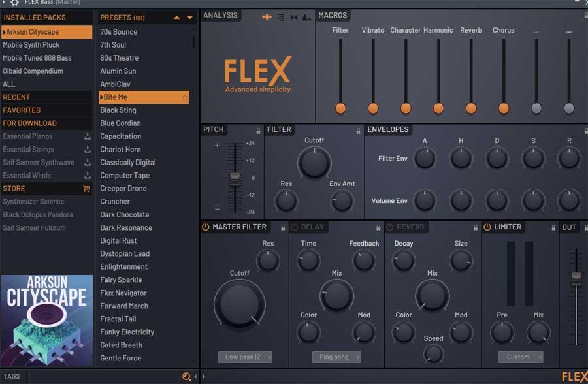
Task: Go to next preset down arrow
Action: click(x=189, y=18)
